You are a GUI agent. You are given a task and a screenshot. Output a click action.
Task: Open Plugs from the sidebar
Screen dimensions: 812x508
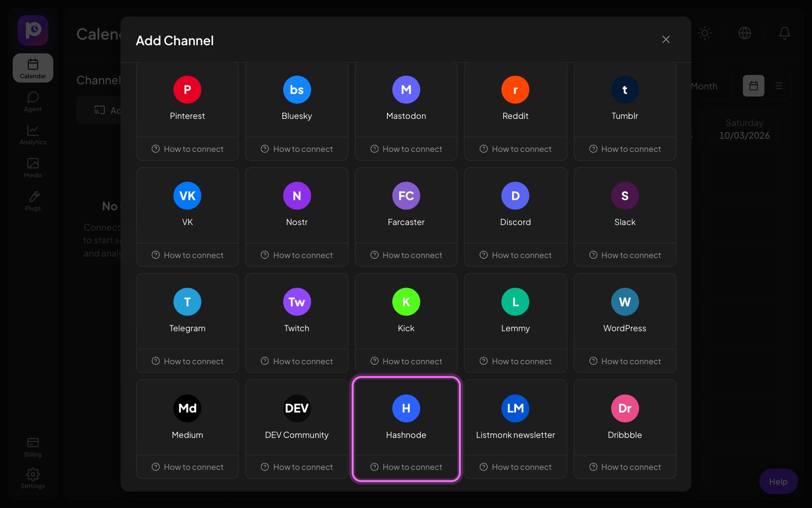pos(33,201)
